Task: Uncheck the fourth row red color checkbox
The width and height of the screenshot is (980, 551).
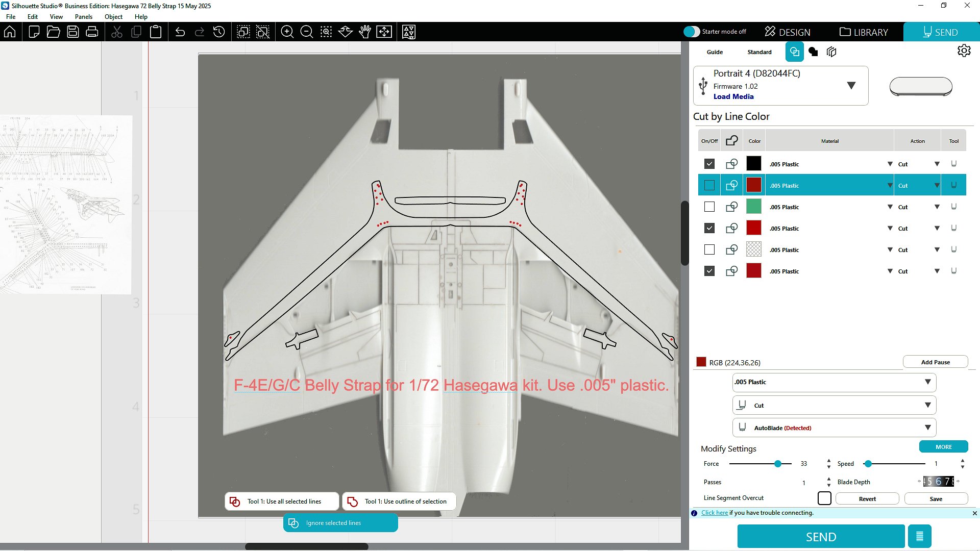Action: coord(709,228)
